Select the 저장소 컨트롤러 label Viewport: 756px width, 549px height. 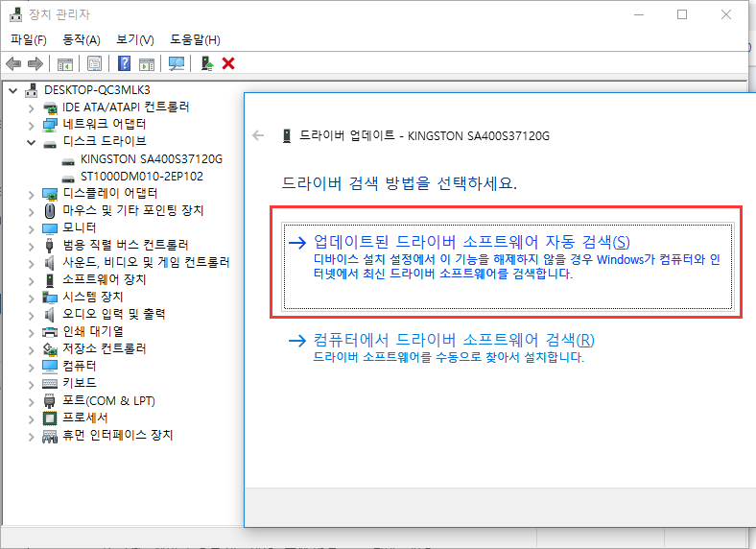[x=105, y=348]
